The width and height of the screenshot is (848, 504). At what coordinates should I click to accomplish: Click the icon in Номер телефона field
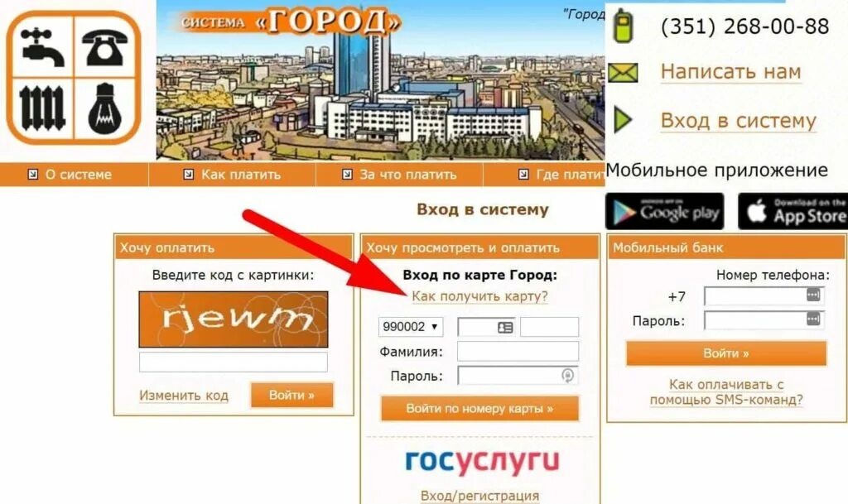click(813, 295)
